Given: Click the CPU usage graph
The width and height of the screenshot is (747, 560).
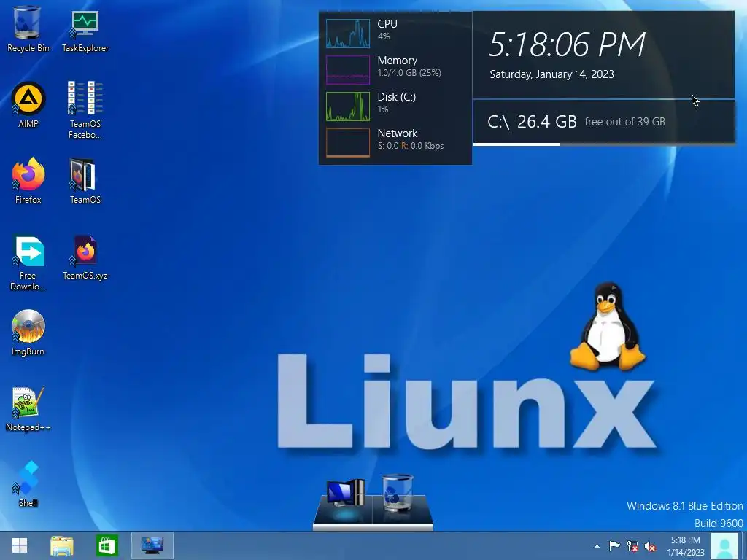Looking at the screenshot, I should pos(348,34).
